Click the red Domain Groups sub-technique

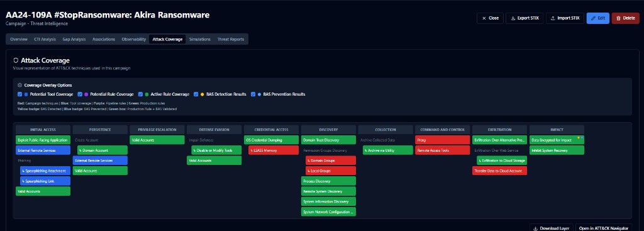click(331, 161)
